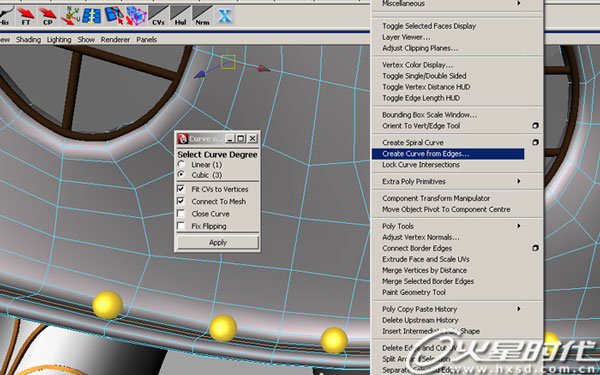Image resolution: width=600 pixels, height=375 pixels.
Task: Click the Nrm shelf icon
Action: [x=202, y=16]
